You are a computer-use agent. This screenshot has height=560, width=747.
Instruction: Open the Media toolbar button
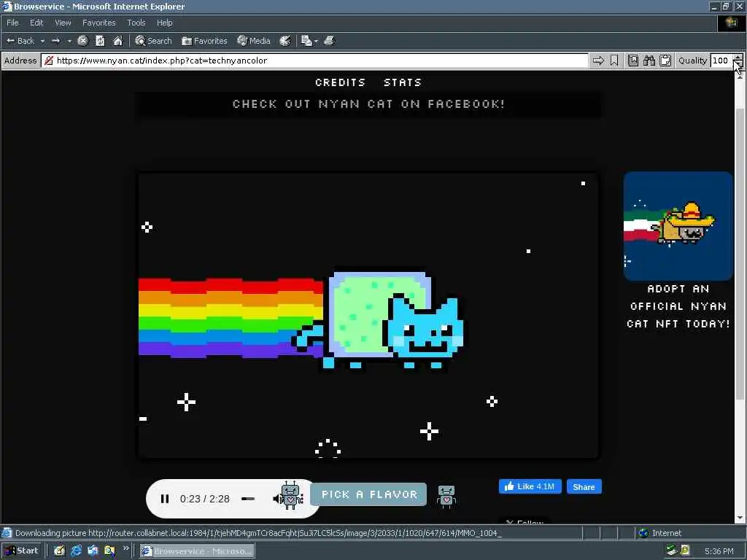254,41
